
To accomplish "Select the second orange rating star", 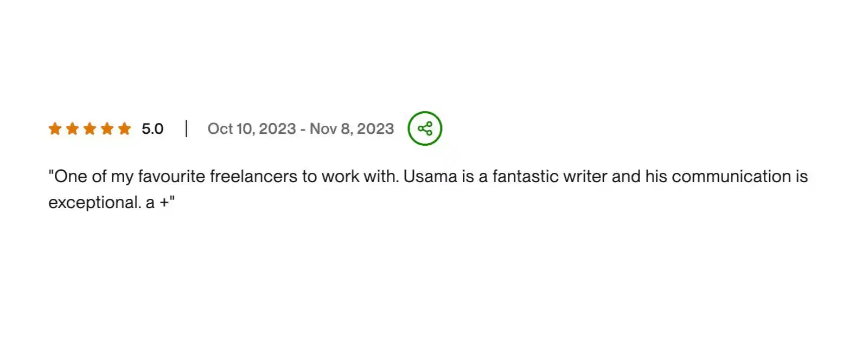I will click(72, 128).
